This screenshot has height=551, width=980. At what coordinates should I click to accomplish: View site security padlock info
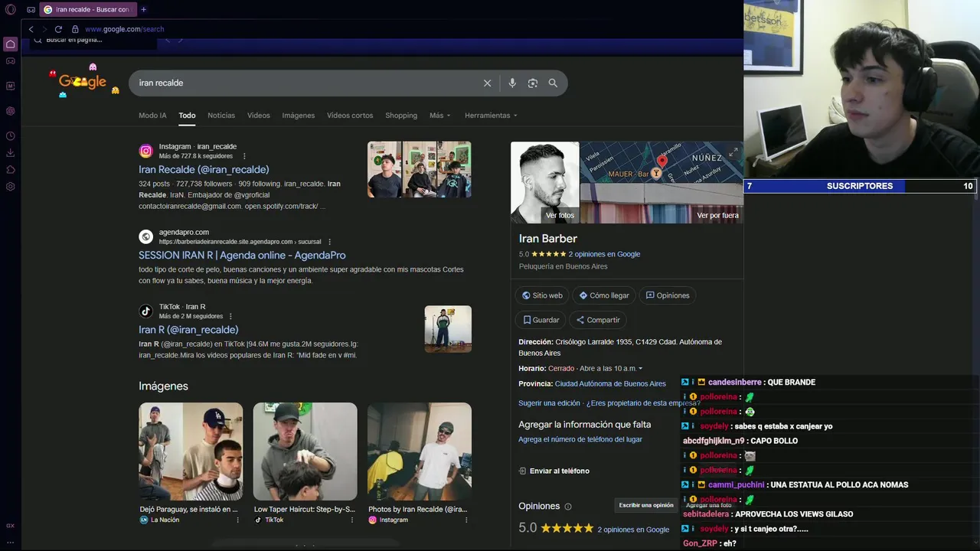[x=75, y=29]
